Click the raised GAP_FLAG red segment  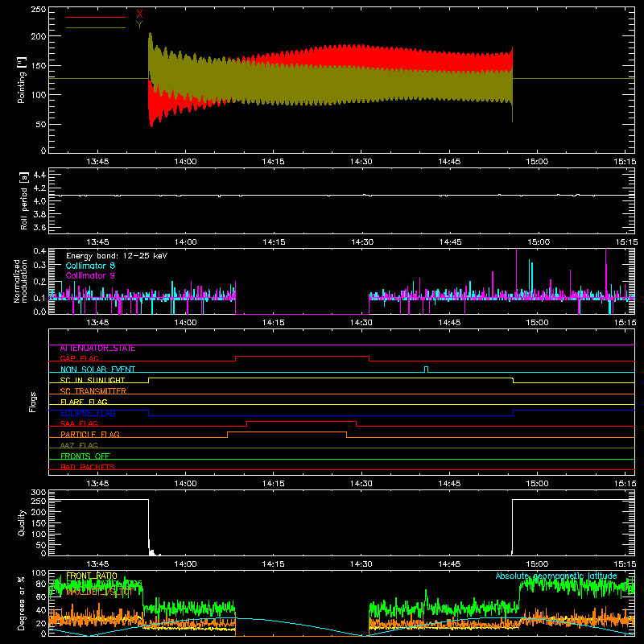pos(302,357)
